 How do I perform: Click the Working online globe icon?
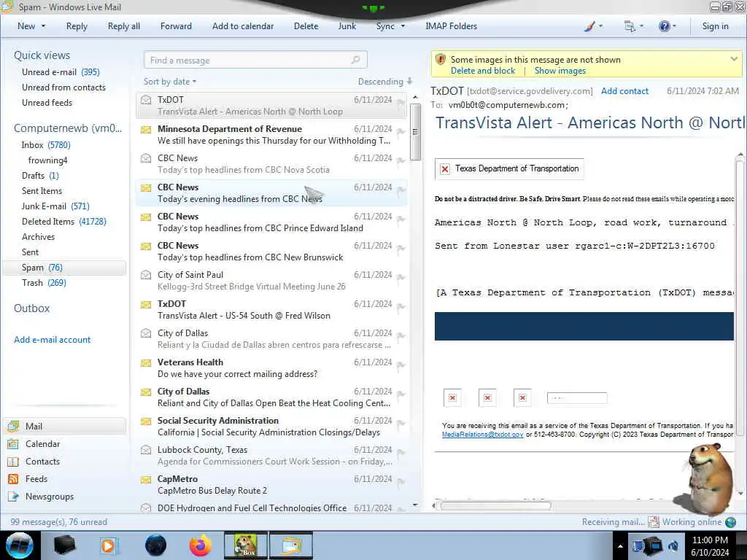(x=730, y=522)
